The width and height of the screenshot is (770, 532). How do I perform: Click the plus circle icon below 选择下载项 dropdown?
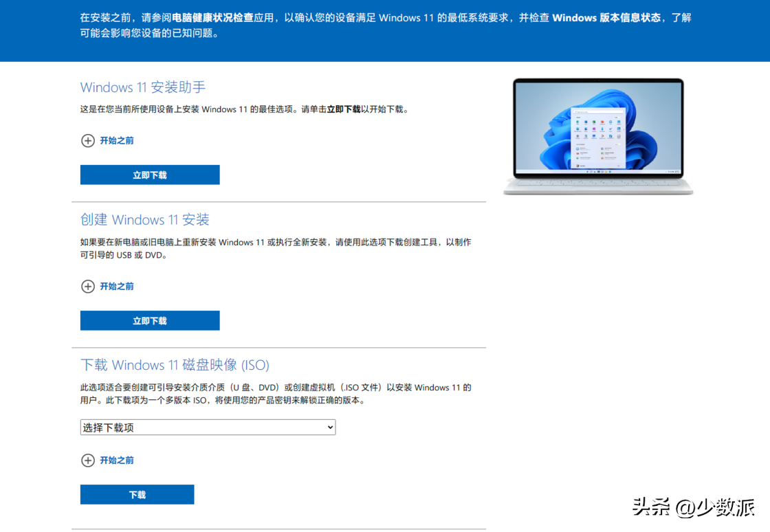[88, 461]
